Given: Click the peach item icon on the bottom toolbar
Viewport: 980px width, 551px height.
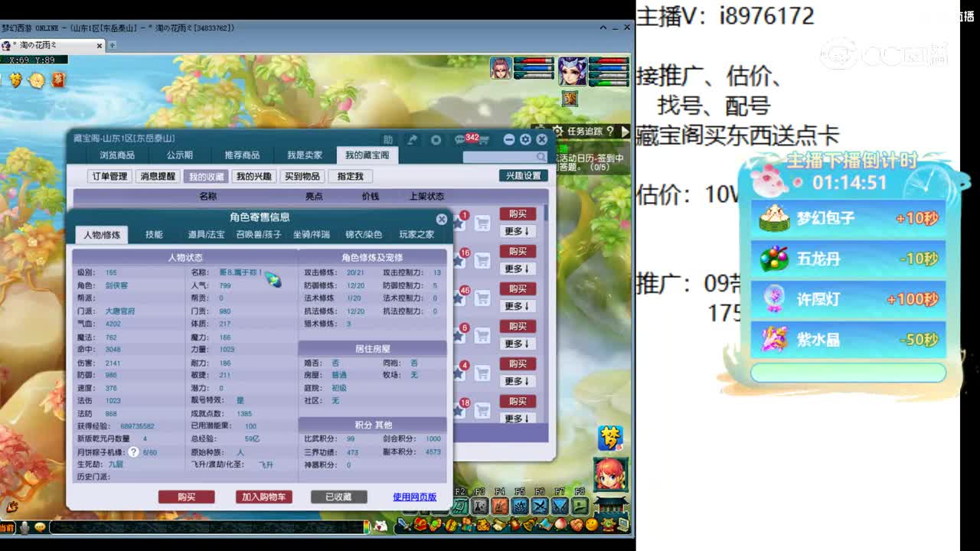Looking at the screenshot, I should point(560,526).
